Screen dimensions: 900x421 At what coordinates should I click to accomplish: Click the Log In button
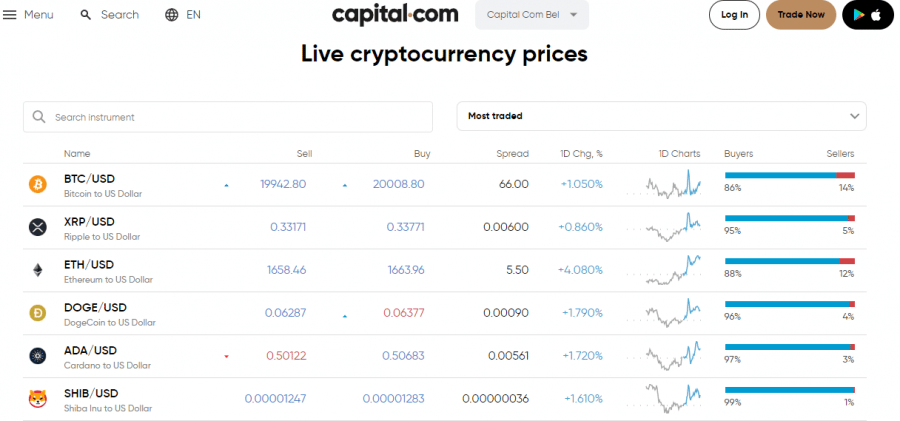[734, 15]
